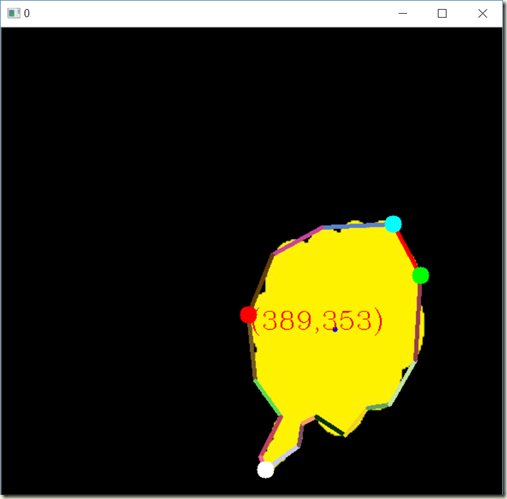Close the image window
Screen dimensions: 507x499
tap(482, 14)
